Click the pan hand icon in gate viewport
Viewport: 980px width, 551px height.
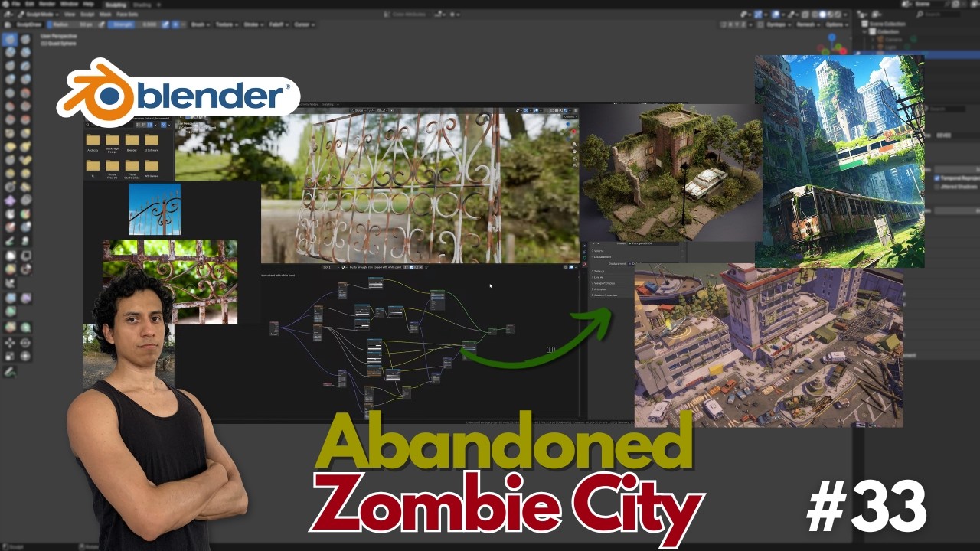[x=574, y=152]
